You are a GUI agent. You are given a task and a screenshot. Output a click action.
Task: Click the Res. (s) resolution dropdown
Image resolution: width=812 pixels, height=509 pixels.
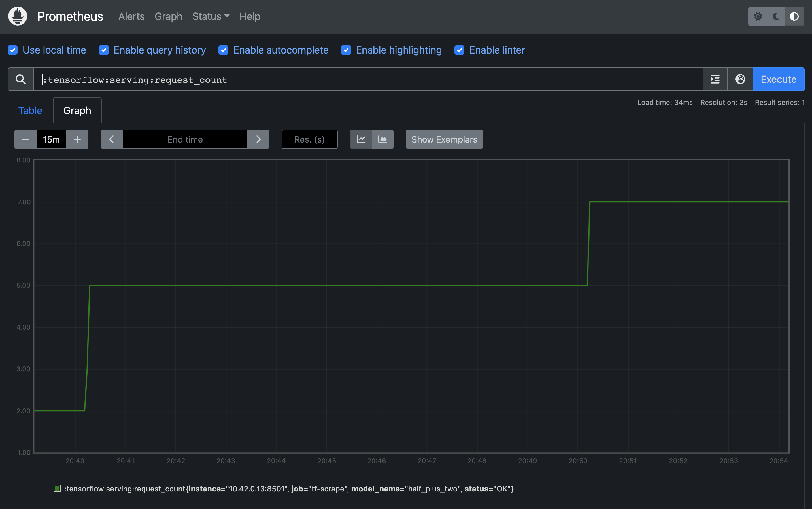(x=309, y=139)
